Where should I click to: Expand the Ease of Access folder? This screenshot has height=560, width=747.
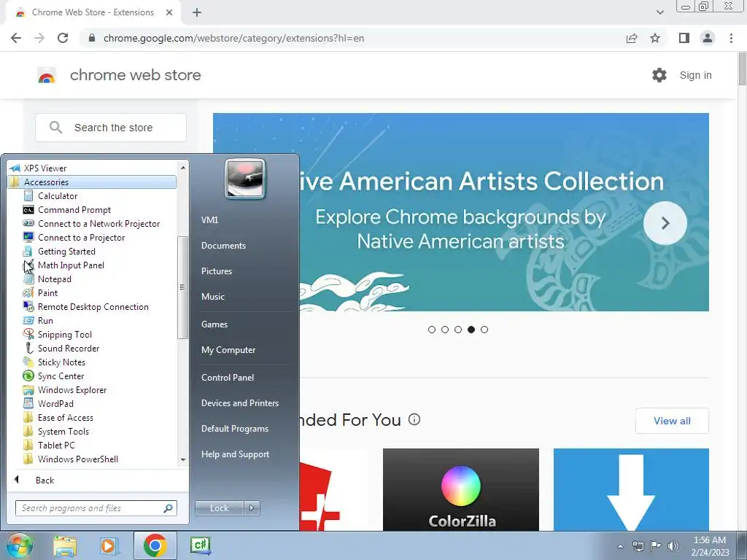coord(65,417)
